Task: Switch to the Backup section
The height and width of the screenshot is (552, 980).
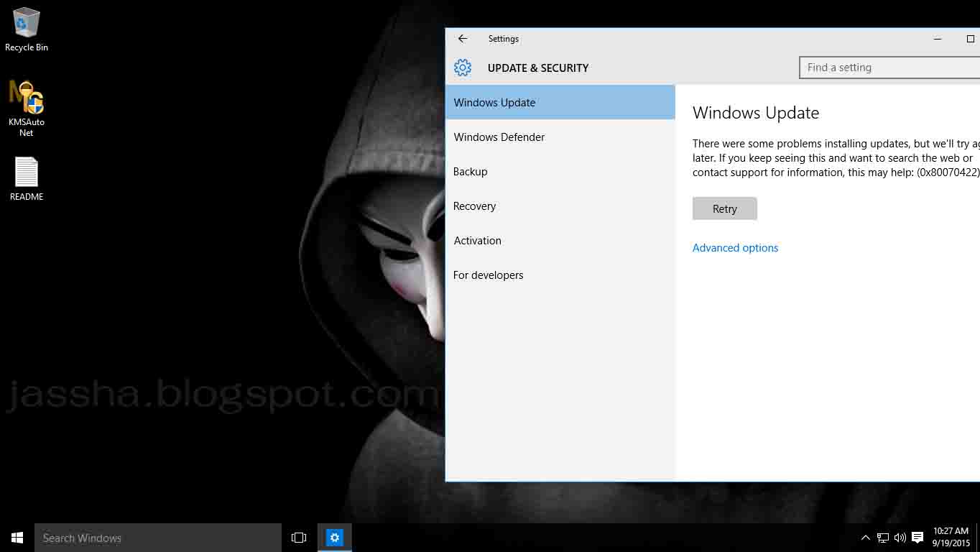Action: [560, 171]
